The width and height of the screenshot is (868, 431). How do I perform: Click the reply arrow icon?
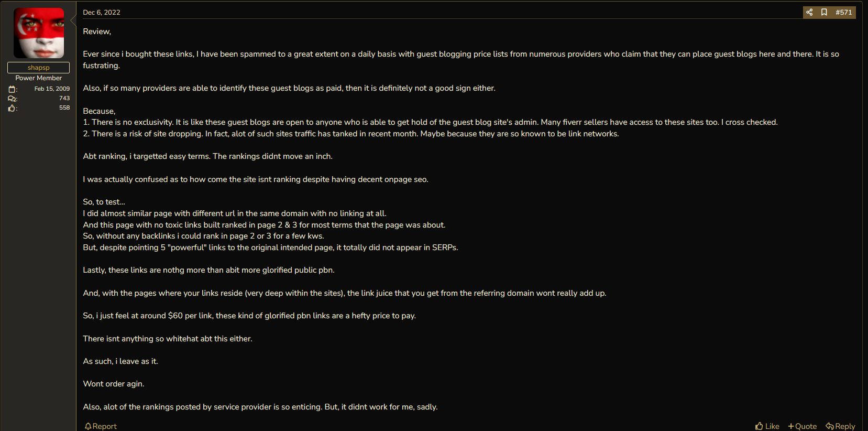tap(830, 426)
